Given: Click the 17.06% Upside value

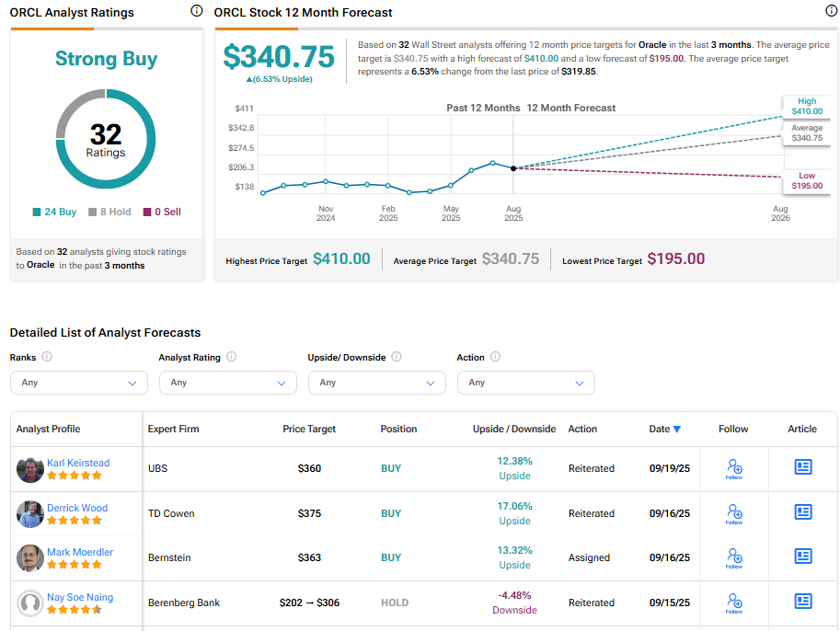Looking at the screenshot, I should [x=515, y=513].
